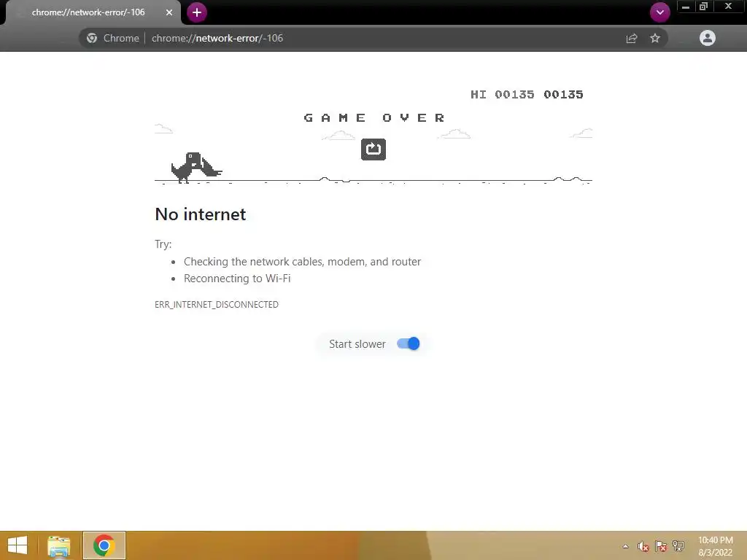
Task: Click the No internet heading
Action: [x=201, y=214]
